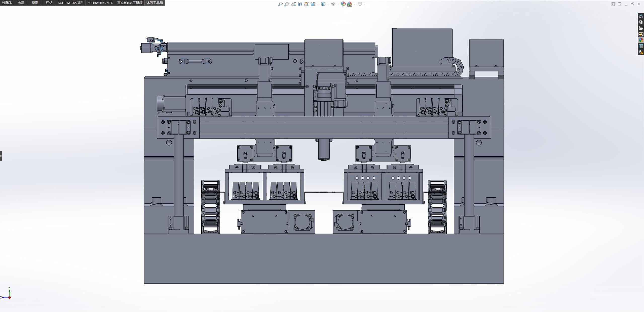Click the Zoom to Fit magnifier icon
The height and width of the screenshot is (312, 644).
click(280, 4)
